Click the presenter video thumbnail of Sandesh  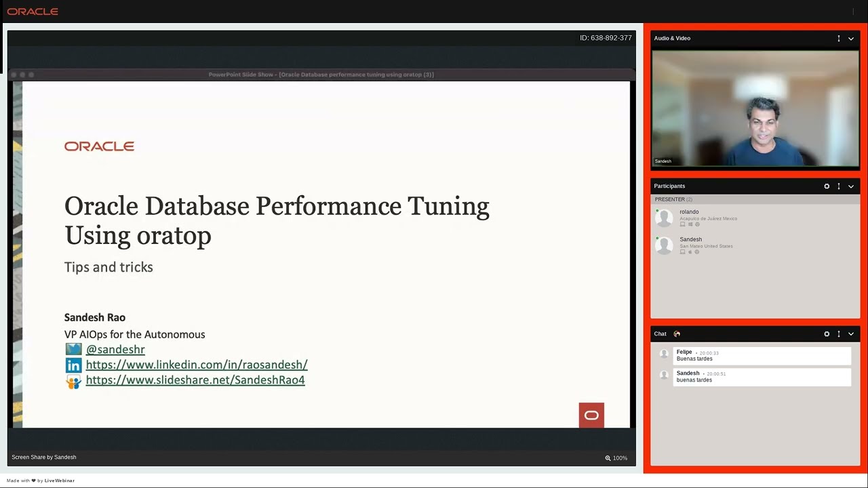755,108
